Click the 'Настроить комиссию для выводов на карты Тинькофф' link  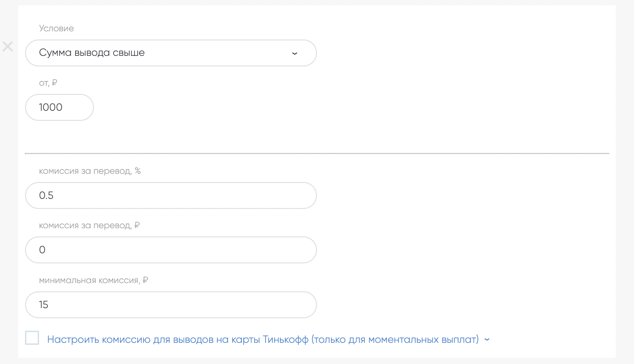click(x=263, y=339)
